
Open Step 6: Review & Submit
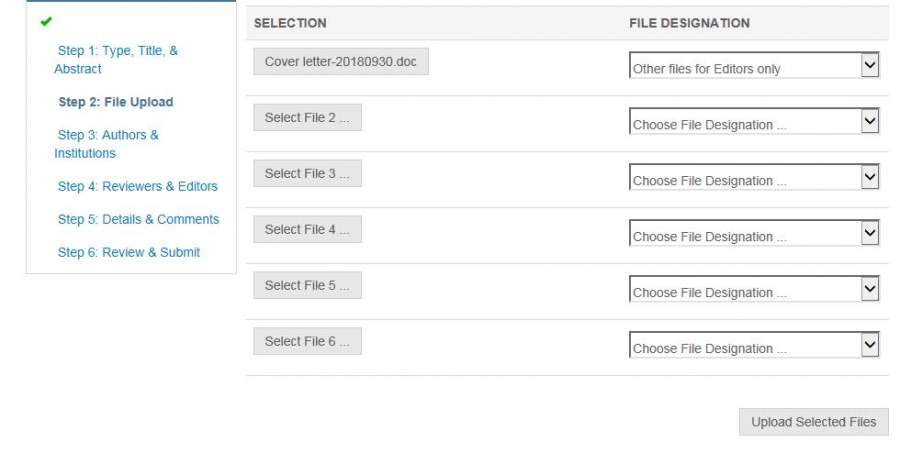128,252
